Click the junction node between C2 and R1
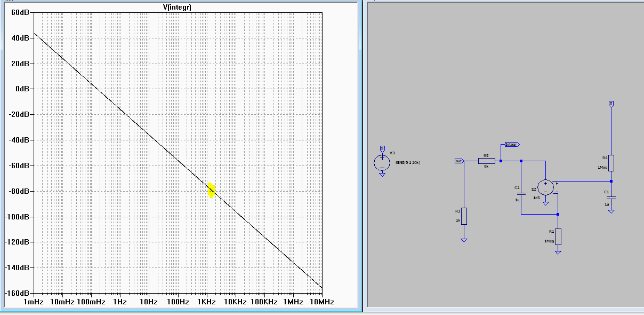This screenshot has height=315, width=644. pos(558,215)
